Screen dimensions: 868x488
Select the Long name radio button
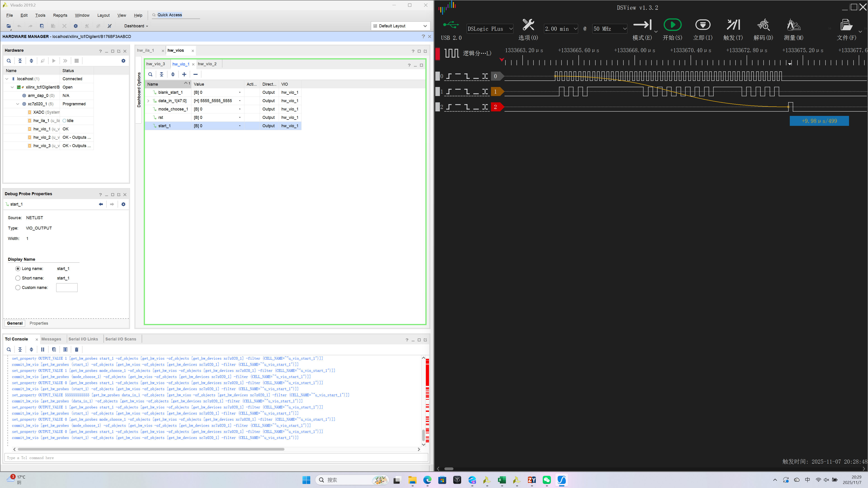(18, 269)
